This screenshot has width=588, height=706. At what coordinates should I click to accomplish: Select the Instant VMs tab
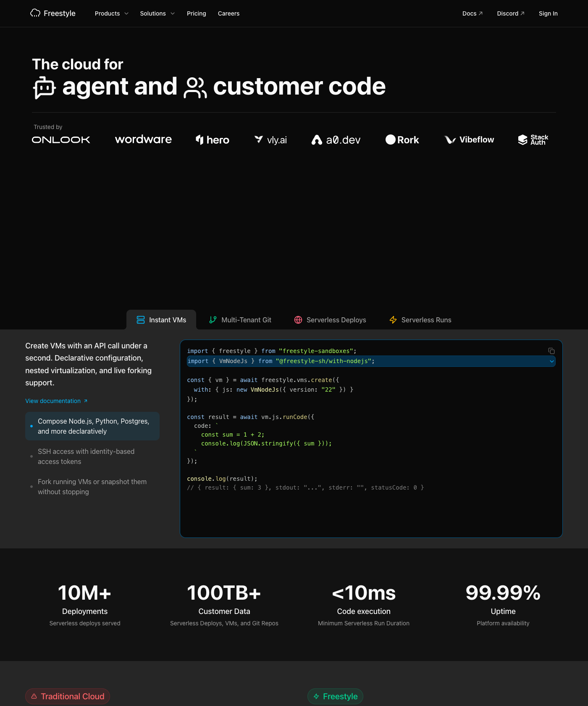(161, 320)
